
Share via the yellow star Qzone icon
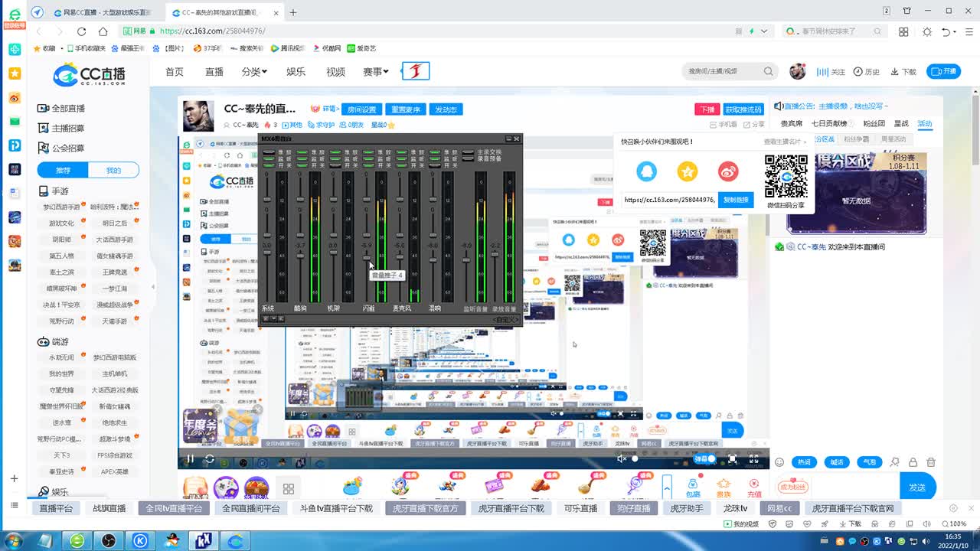(688, 171)
